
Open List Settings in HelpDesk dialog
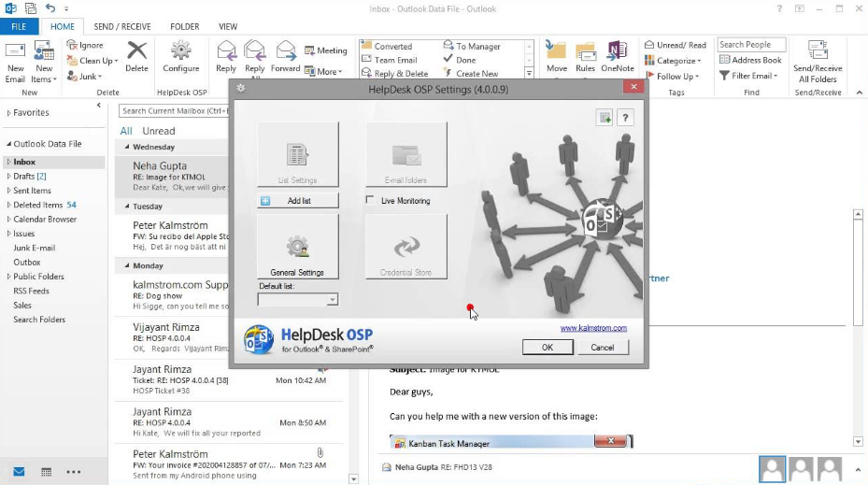(x=298, y=154)
